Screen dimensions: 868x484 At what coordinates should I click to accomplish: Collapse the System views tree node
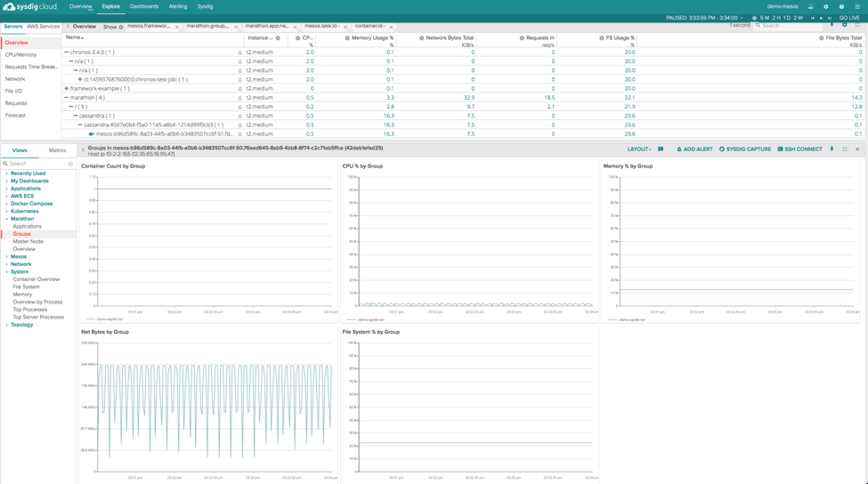click(6, 272)
